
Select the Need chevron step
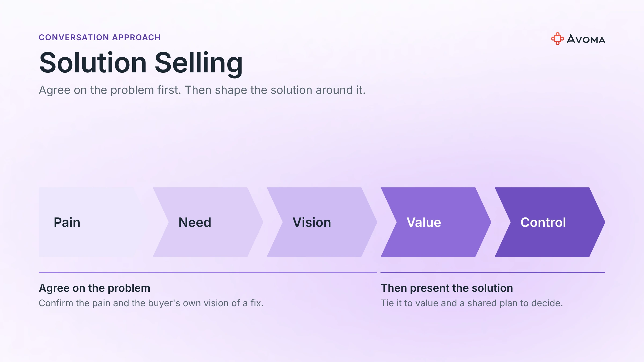click(208, 222)
